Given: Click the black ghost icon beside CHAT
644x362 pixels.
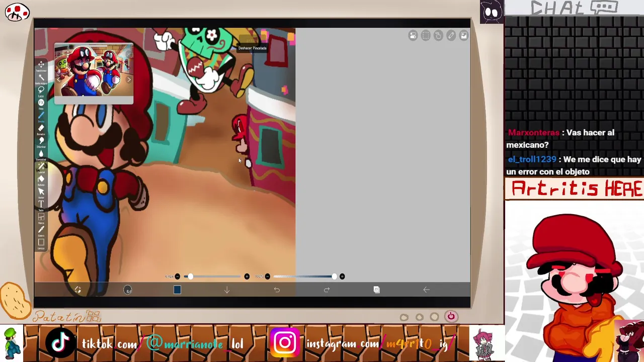Looking at the screenshot, I should pos(492,11).
